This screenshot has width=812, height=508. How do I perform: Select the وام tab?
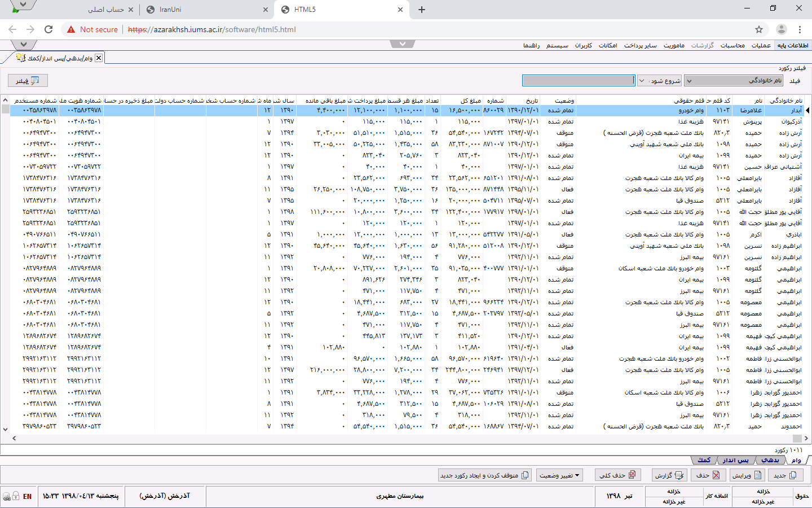(796, 460)
